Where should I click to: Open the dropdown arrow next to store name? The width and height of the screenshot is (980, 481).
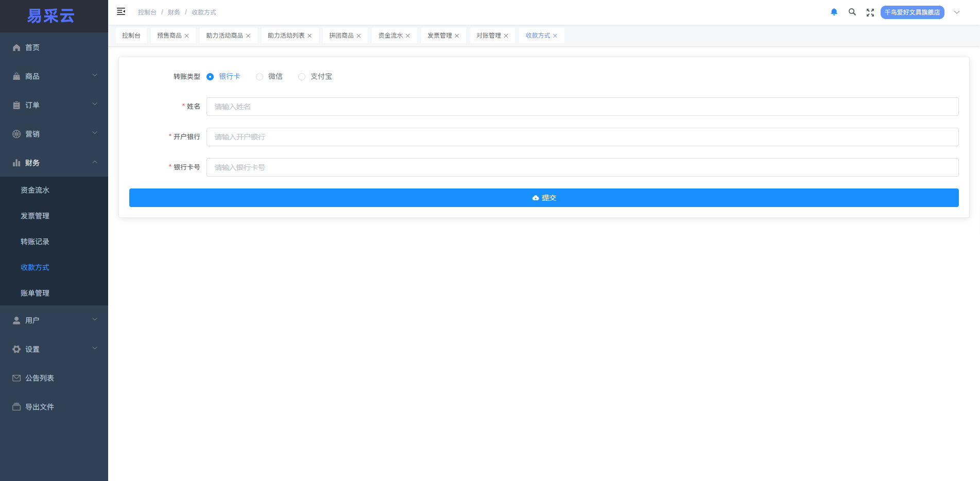pyautogui.click(x=957, y=12)
